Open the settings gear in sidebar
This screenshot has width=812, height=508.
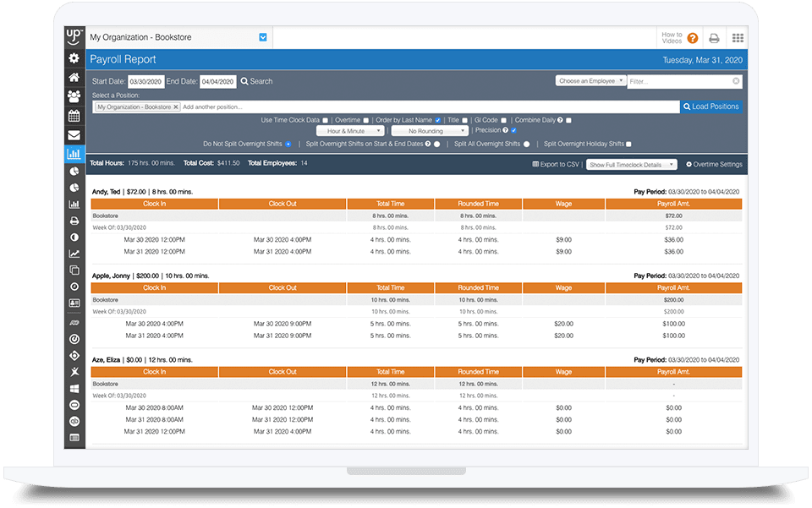(x=74, y=58)
